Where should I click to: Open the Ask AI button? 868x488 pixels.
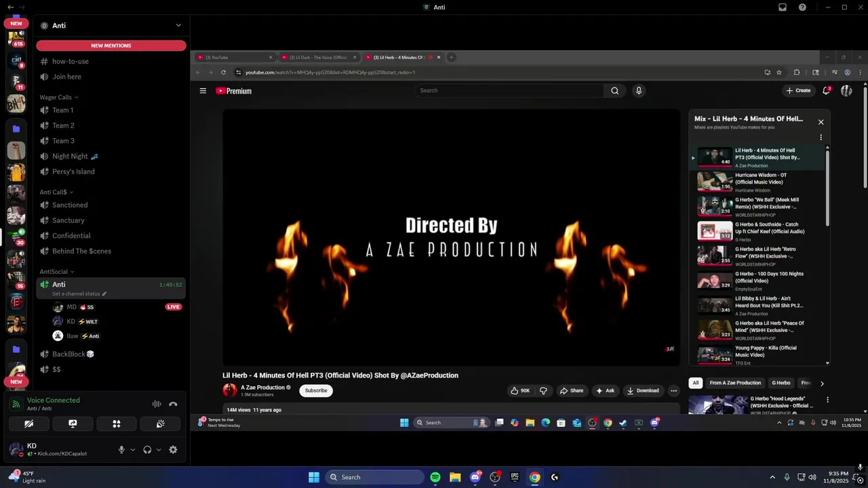(605, 390)
